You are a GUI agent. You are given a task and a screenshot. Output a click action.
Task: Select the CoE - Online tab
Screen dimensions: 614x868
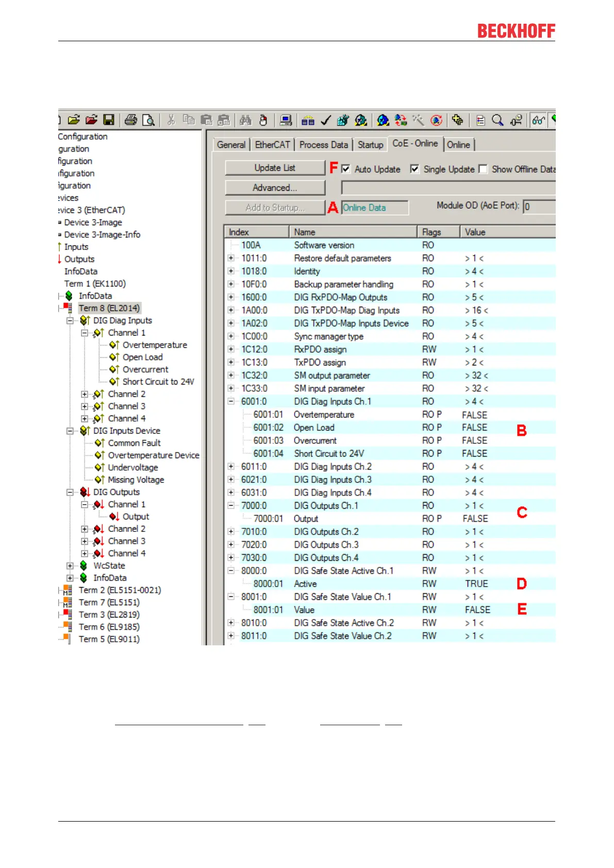[x=415, y=144]
